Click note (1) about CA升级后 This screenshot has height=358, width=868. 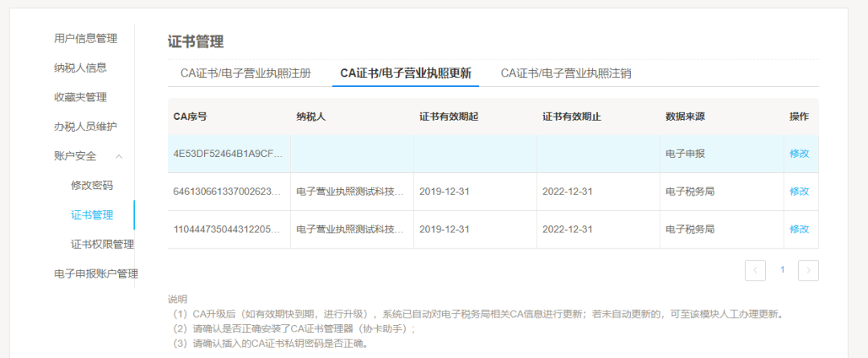point(477,315)
